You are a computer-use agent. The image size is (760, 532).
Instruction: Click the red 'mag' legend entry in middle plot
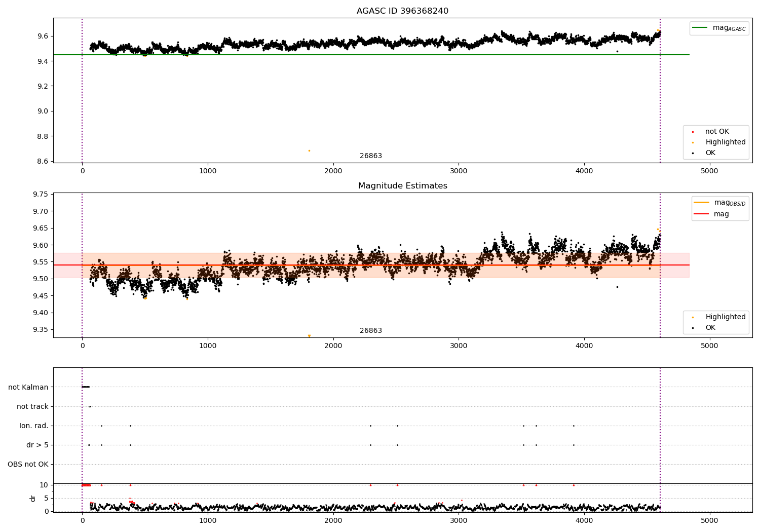[711, 214]
